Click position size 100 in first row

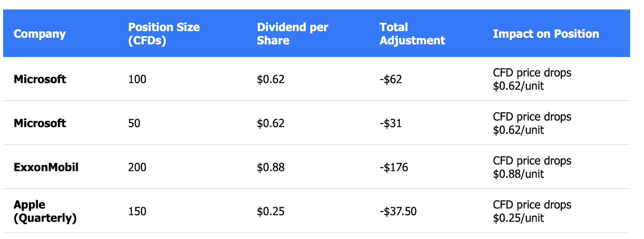[137, 79]
